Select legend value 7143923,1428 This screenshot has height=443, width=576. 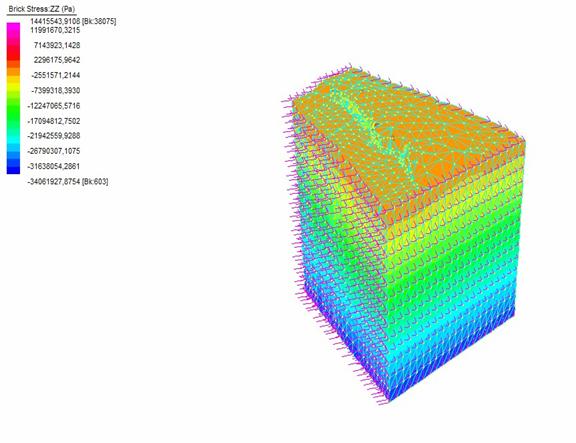(x=57, y=45)
